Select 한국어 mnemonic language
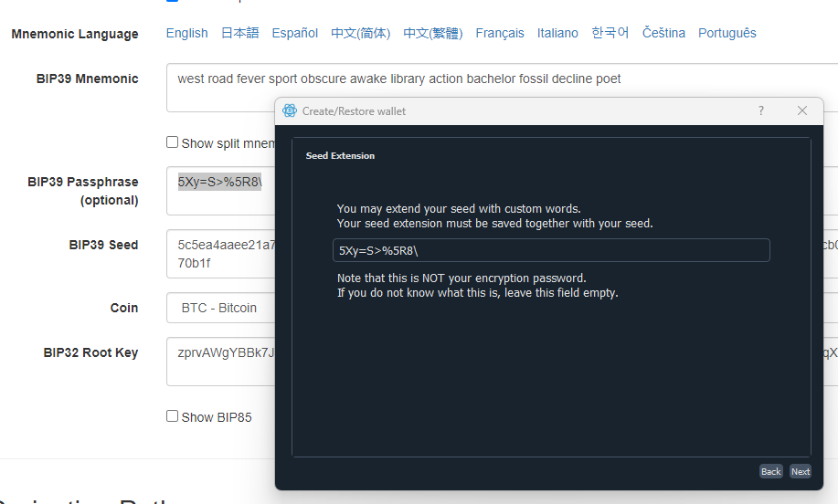This screenshot has width=838, height=504. pos(610,33)
